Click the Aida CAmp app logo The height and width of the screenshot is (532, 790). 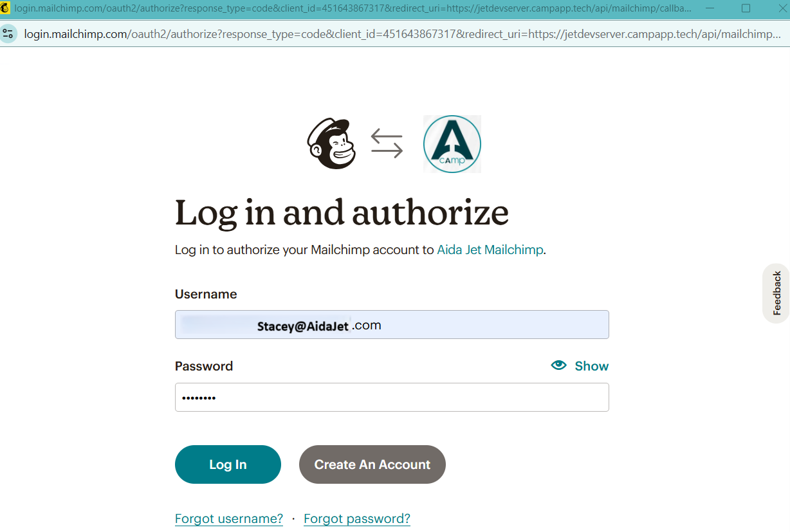(452, 144)
